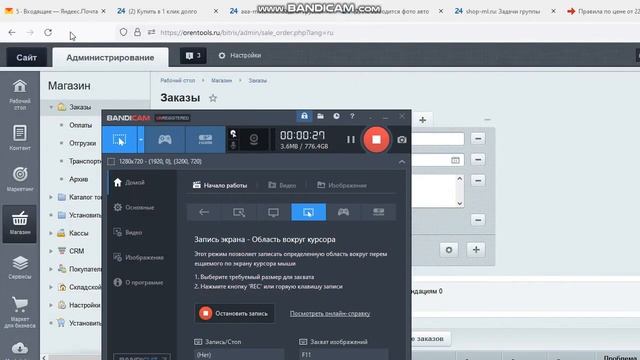The height and width of the screenshot is (360, 640).
Task: Open О программе in Bandicam sidebar
Action: pyautogui.click(x=138, y=282)
